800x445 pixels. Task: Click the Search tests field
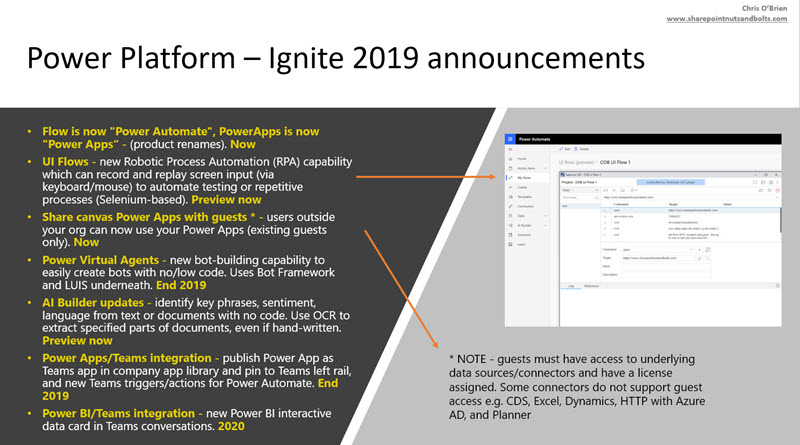(579, 197)
